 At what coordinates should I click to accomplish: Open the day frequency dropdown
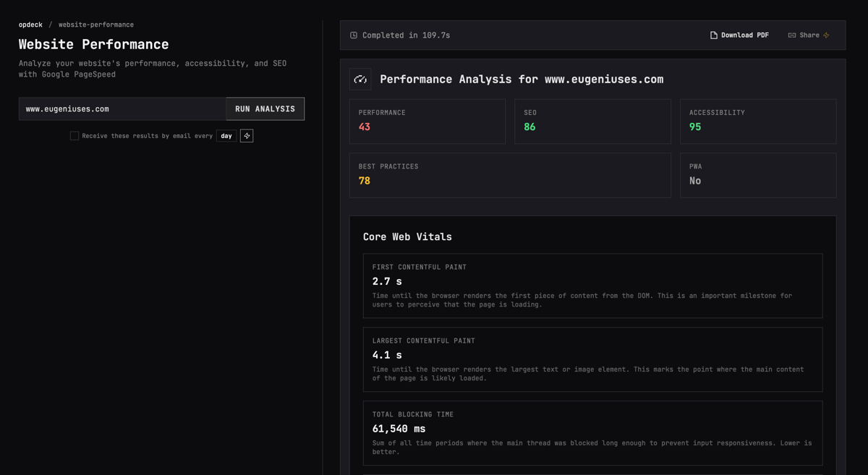(226, 136)
